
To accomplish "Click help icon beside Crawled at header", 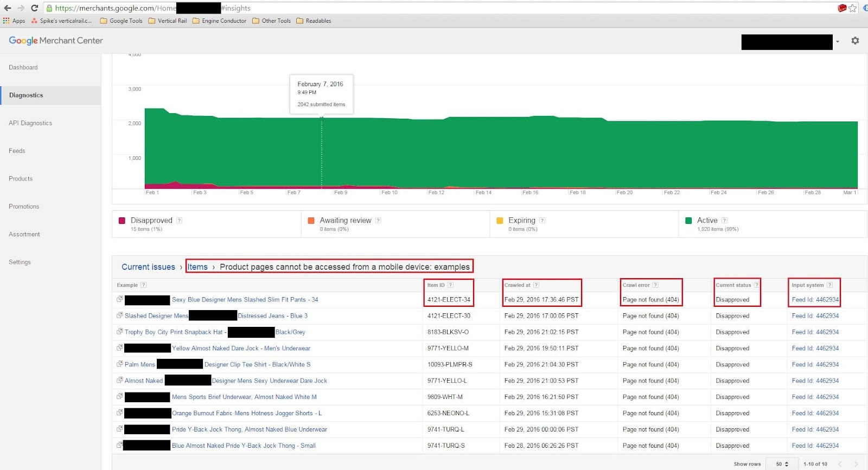I will 536,285.
